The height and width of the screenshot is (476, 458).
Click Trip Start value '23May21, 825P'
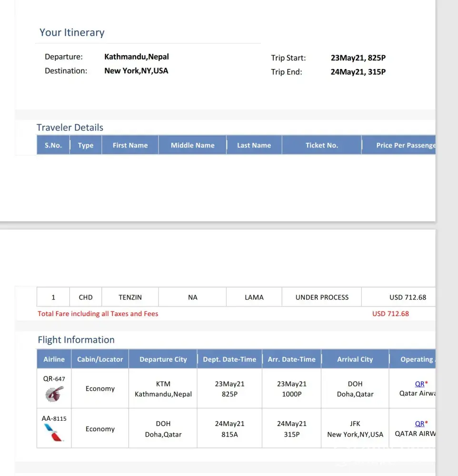click(x=358, y=58)
